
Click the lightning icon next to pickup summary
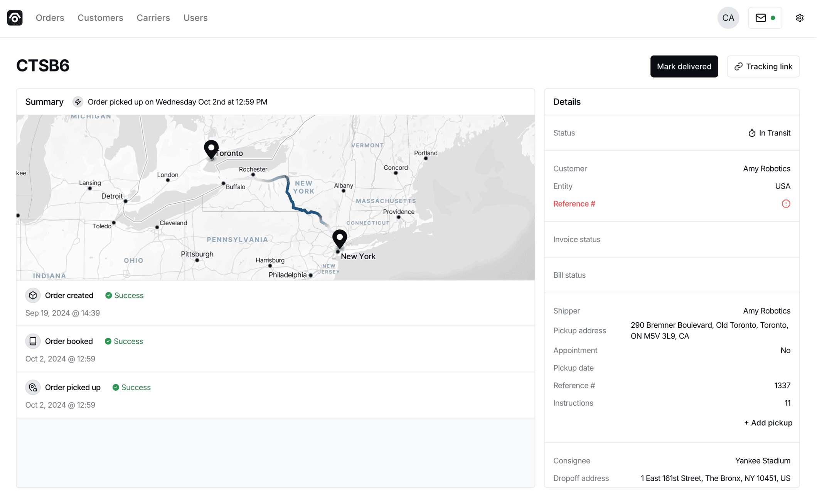click(78, 102)
